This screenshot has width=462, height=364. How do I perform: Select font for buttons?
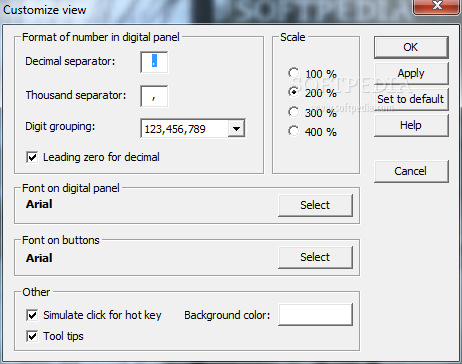point(315,257)
